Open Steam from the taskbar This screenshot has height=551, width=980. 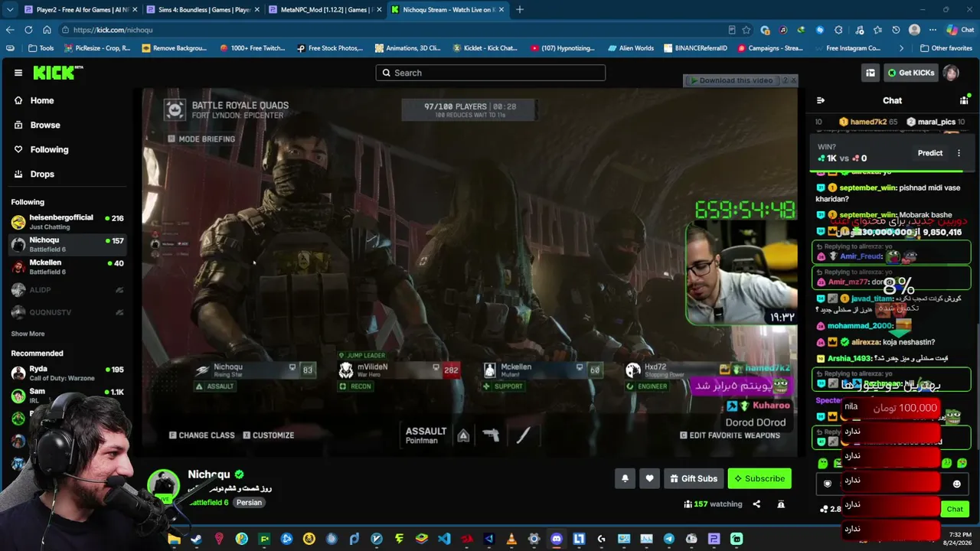[196, 539]
